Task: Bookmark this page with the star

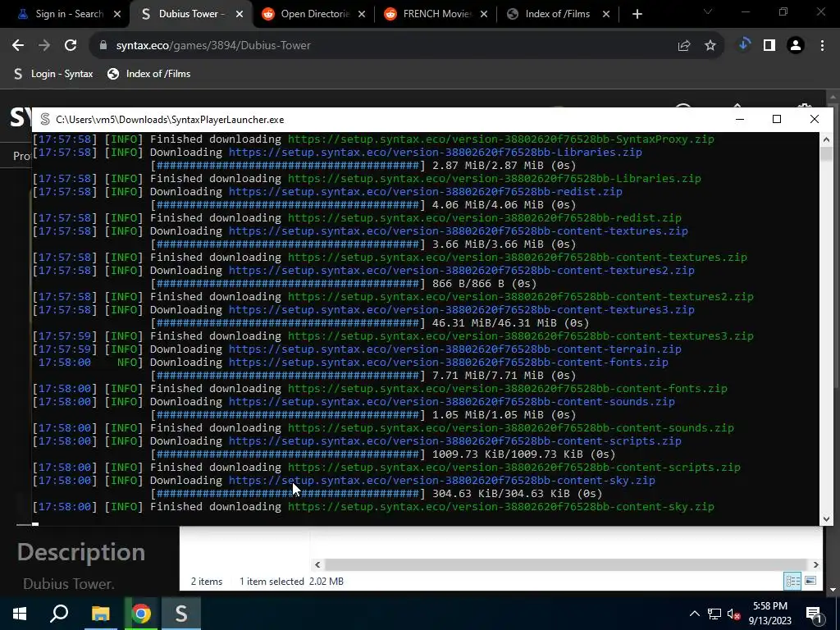Action: coord(710,46)
